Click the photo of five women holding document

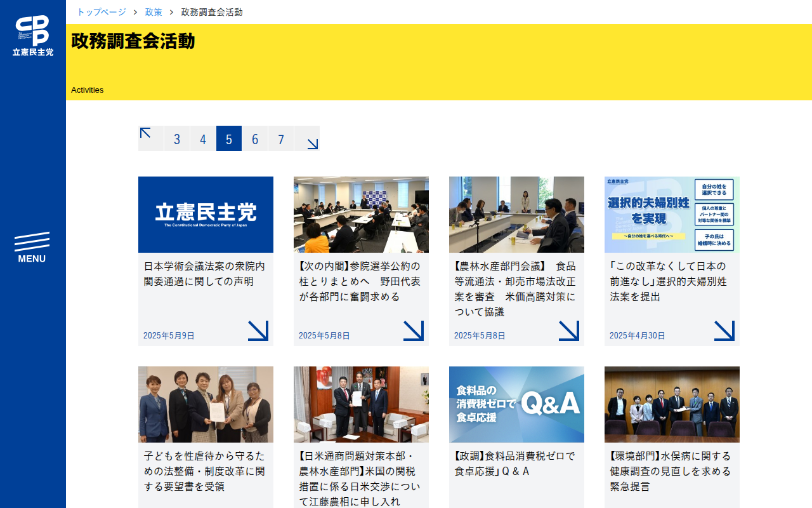pyautogui.click(x=206, y=404)
